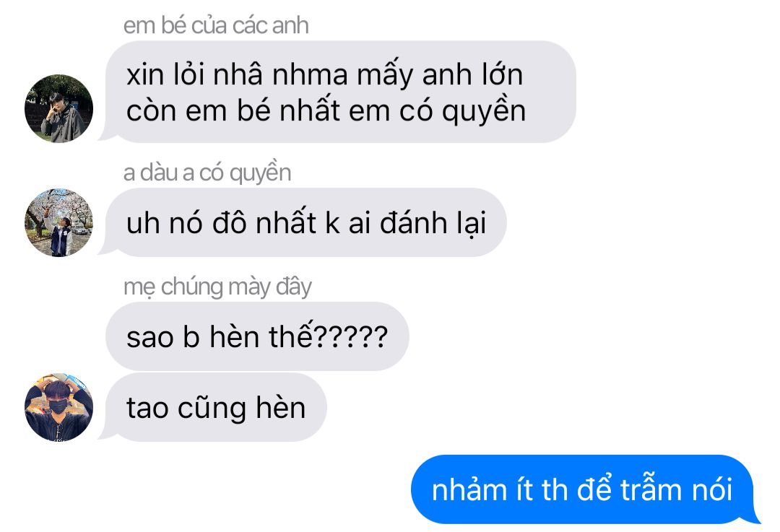The image size is (780, 532).
Task: Tap the word 'quyền' in the first message
Action: pos(483,111)
